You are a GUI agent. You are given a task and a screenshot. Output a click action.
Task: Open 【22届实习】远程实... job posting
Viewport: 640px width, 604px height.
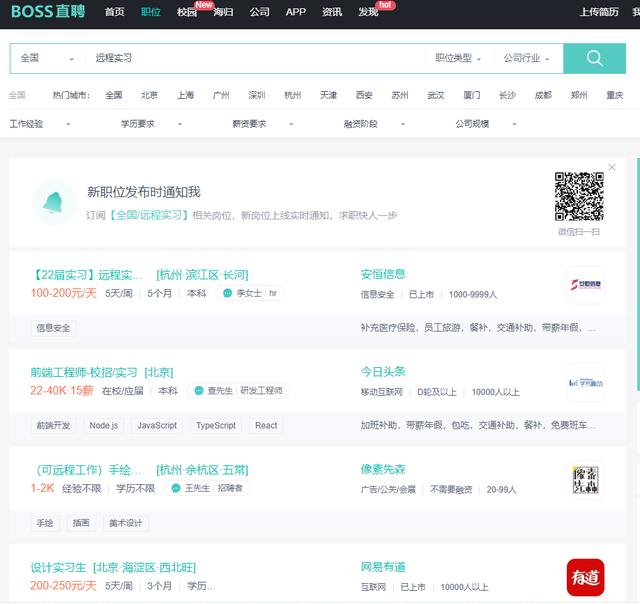[86, 275]
